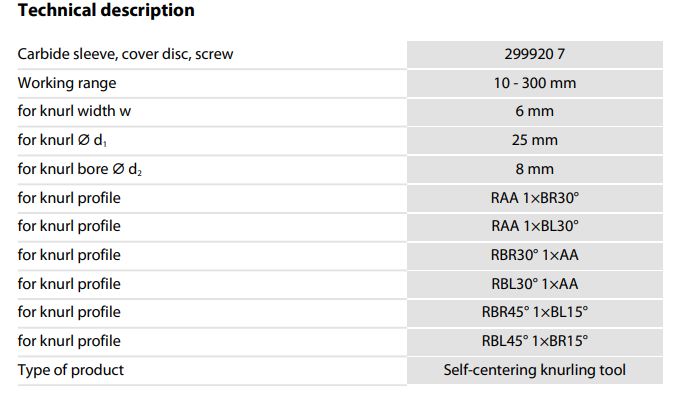Click the 6 mm value cell
The height and width of the screenshot is (403, 681).
pos(534,111)
